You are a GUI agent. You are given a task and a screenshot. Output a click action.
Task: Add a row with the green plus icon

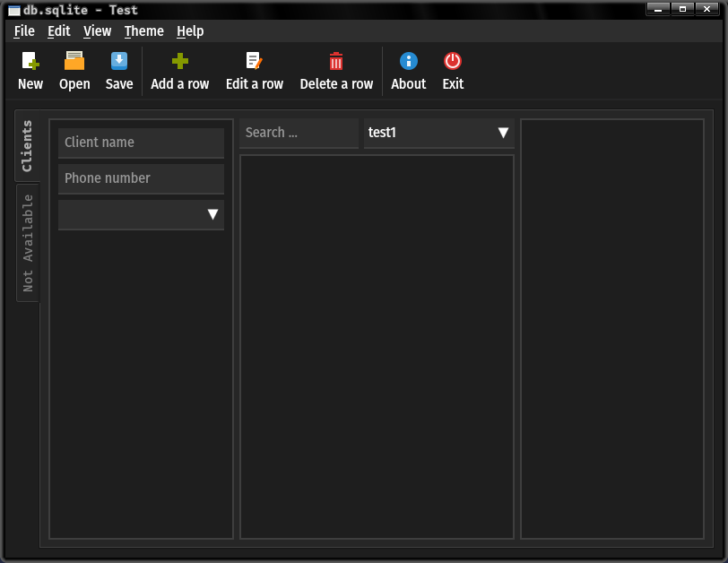179,61
